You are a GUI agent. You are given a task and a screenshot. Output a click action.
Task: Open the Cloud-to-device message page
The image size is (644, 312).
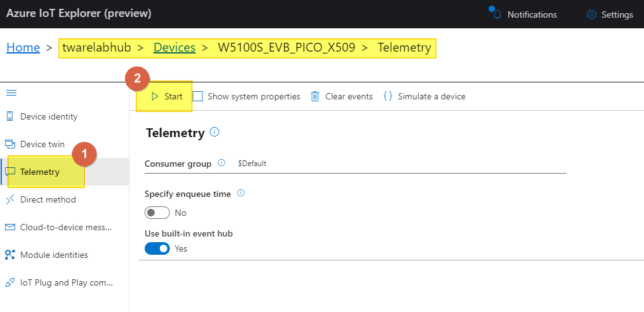pyautogui.click(x=65, y=227)
